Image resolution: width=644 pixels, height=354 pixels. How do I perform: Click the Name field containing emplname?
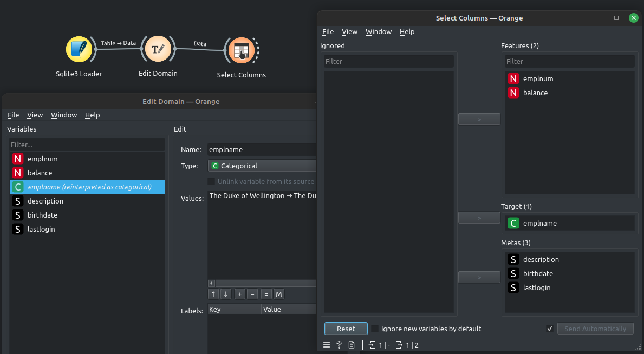pyautogui.click(x=262, y=149)
